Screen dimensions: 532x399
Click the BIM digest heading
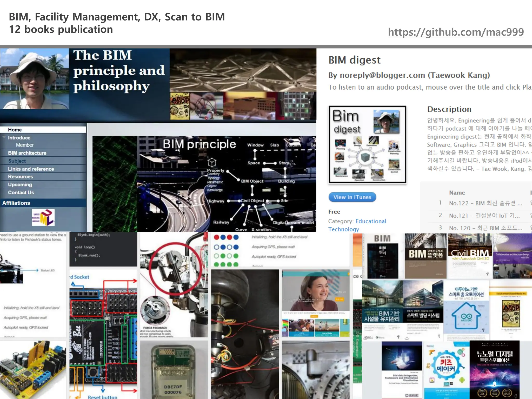(354, 60)
